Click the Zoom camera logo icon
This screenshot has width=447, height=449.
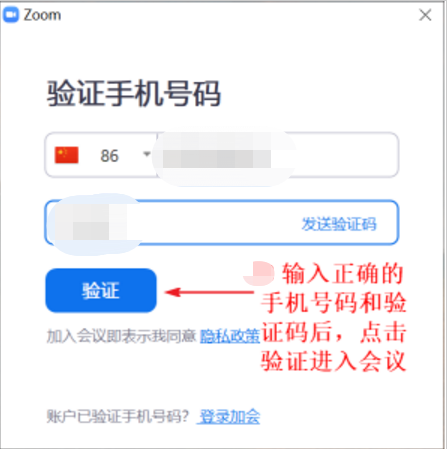[11, 15]
